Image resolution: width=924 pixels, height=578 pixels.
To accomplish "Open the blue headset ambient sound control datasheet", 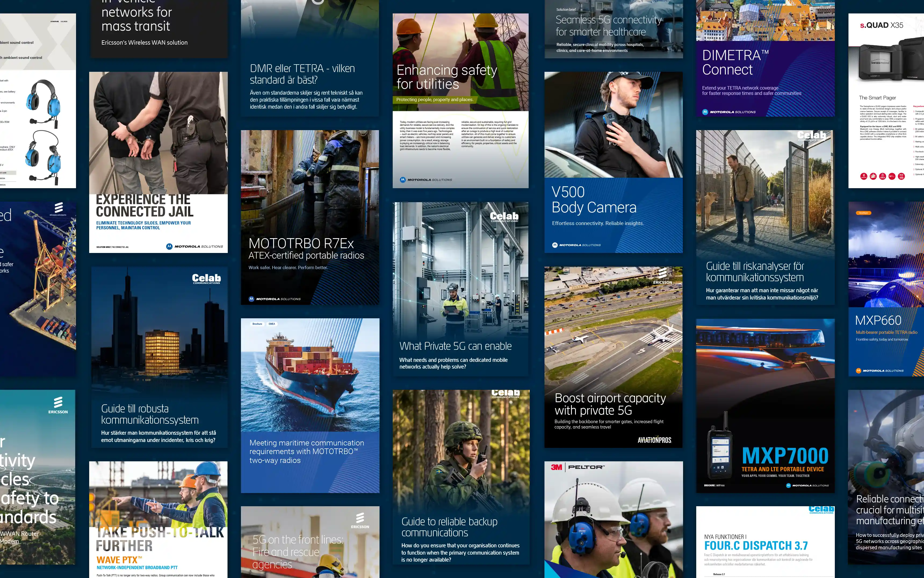I will [38, 101].
